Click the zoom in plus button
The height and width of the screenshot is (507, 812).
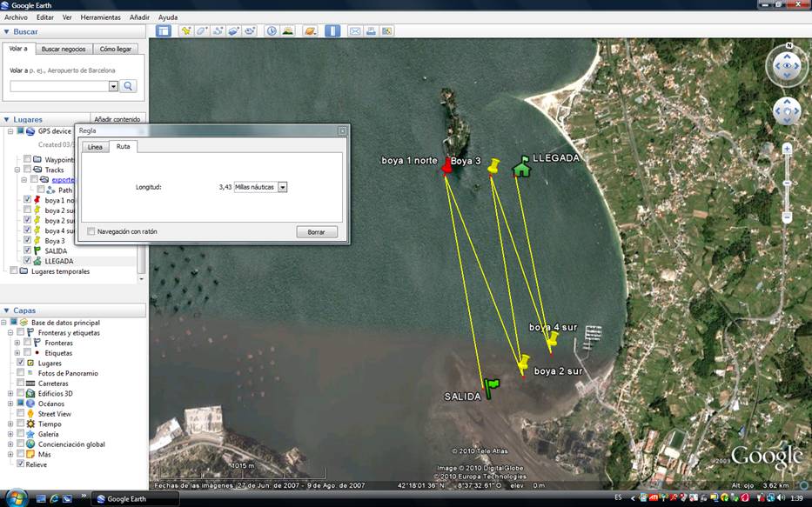click(x=787, y=149)
